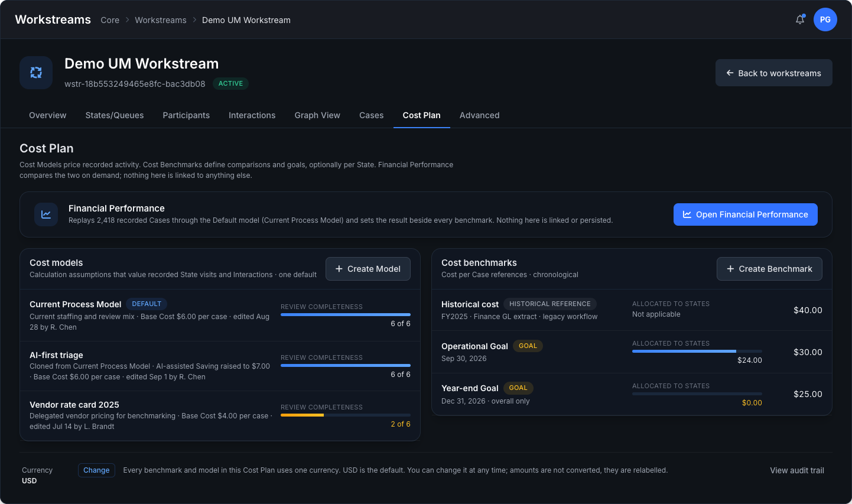Click Open Financial Performance button
The image size is (852, 504).
746,214
